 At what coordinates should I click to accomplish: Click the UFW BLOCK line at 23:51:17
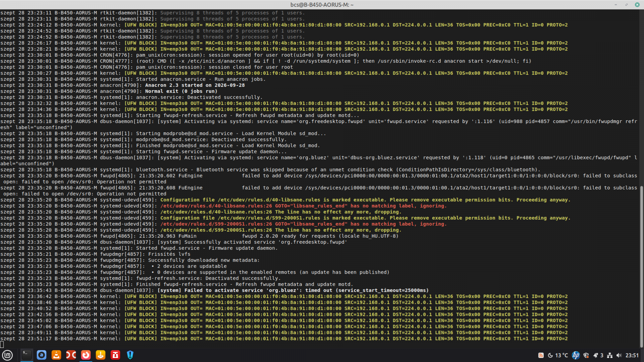point(284,339)
